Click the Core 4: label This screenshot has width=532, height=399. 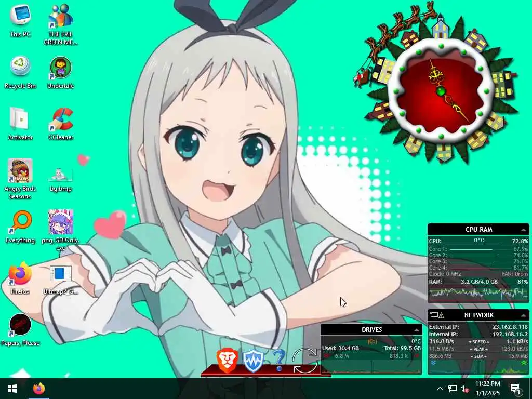(438, 268)
